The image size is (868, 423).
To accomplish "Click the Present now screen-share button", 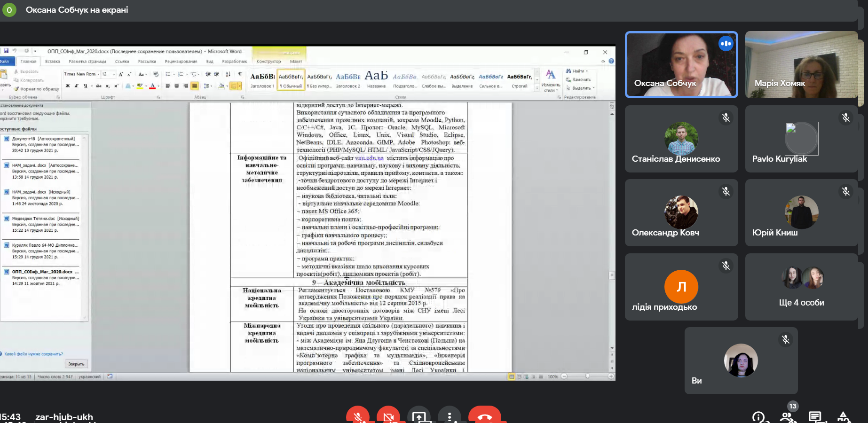I will (419, 416).
